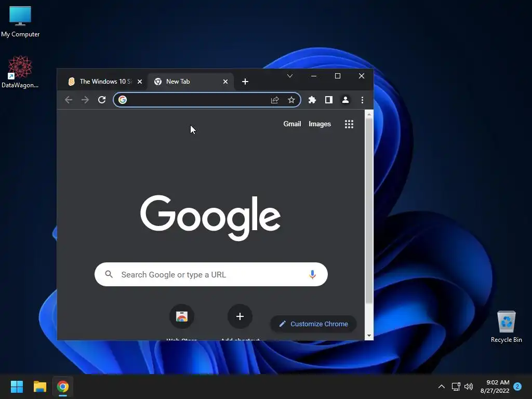
Task: Select the New Tab tab
Action: pyautogui.click(x=191, y=82)
